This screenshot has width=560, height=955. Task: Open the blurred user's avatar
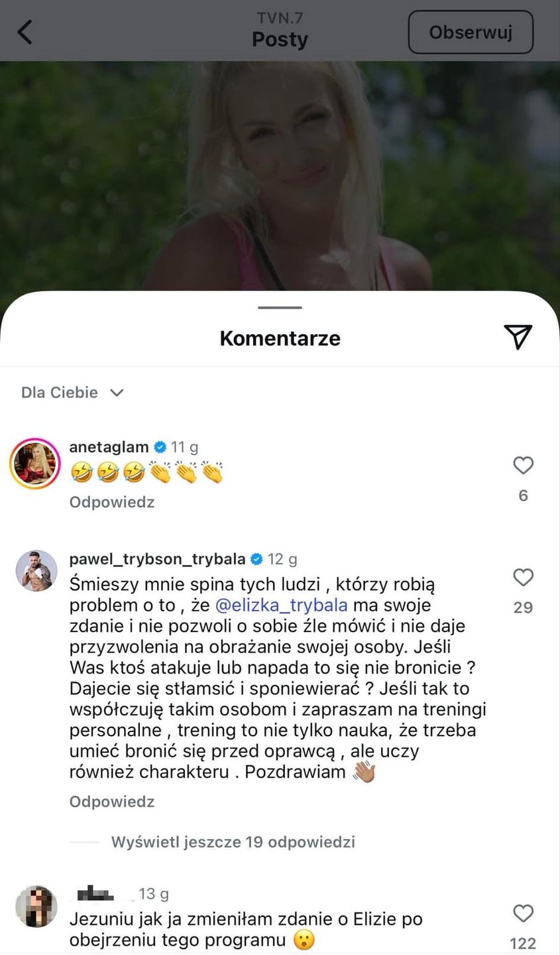coord(36,906)
